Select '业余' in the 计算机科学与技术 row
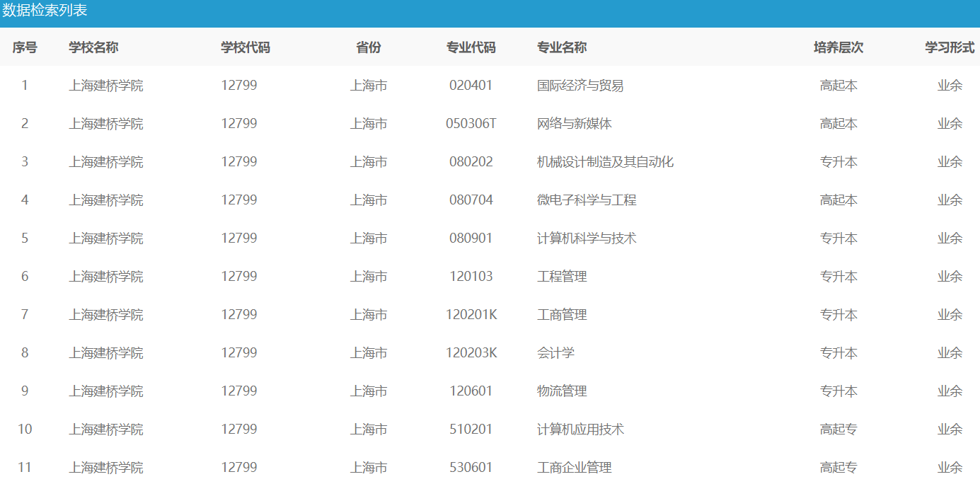Viewport: 980px width, 484px height. (x=950, y=238)
